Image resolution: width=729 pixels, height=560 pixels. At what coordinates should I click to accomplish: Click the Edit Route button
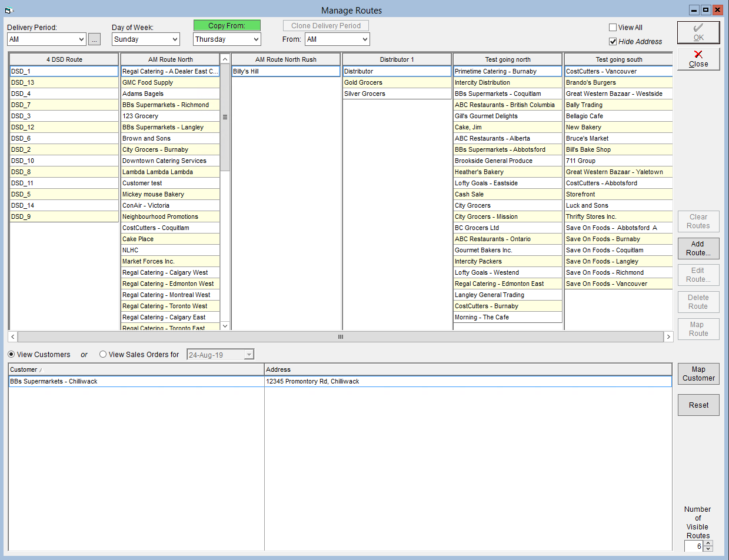[698, 275]
